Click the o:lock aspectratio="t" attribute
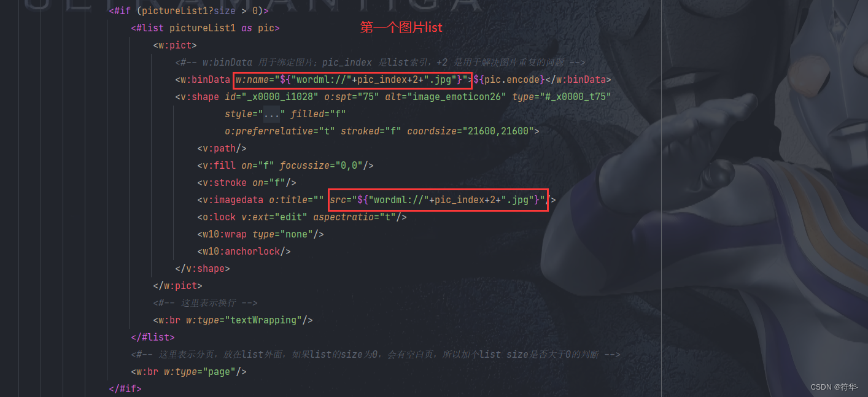 coord(355,217)
